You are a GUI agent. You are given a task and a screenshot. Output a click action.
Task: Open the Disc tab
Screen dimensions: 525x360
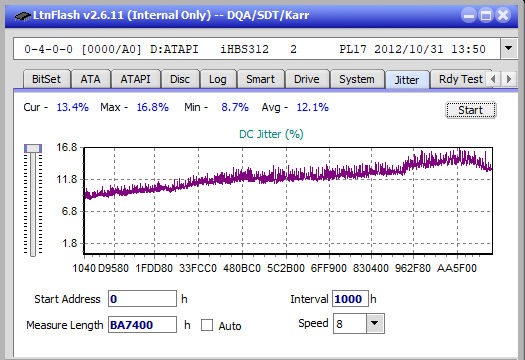coord(180,79)
